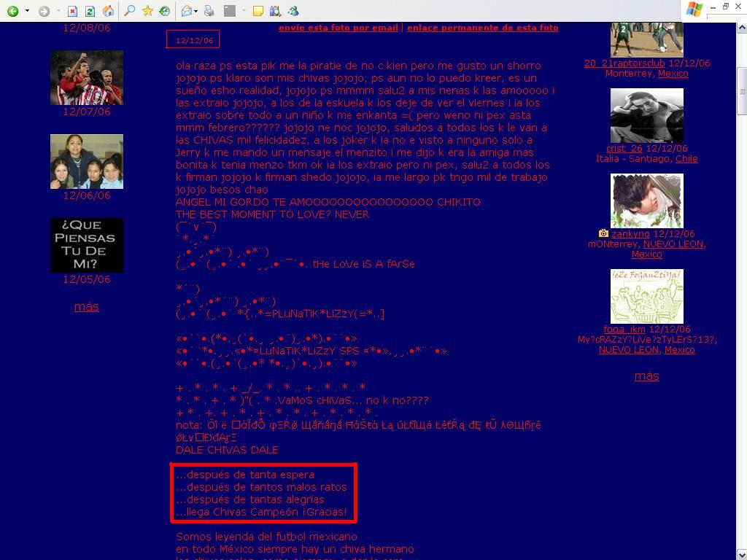This screenshot has width=747, height=560.
Task: Expand the Mail options dropdown arrow
Action: click(x=196, y=12)
